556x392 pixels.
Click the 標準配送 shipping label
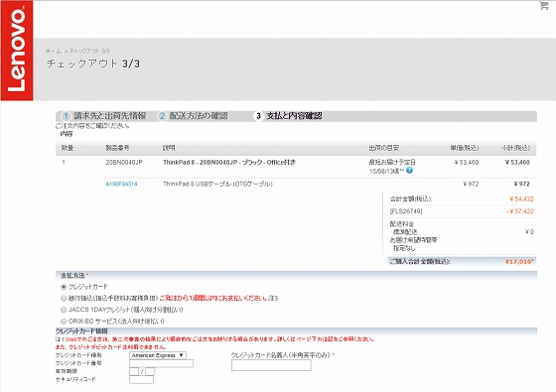coord(405,232)
